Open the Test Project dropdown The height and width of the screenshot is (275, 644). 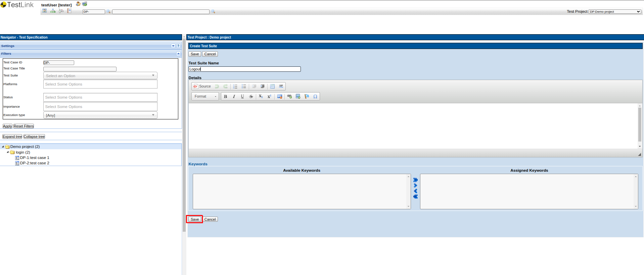click(x=614, y=12)
